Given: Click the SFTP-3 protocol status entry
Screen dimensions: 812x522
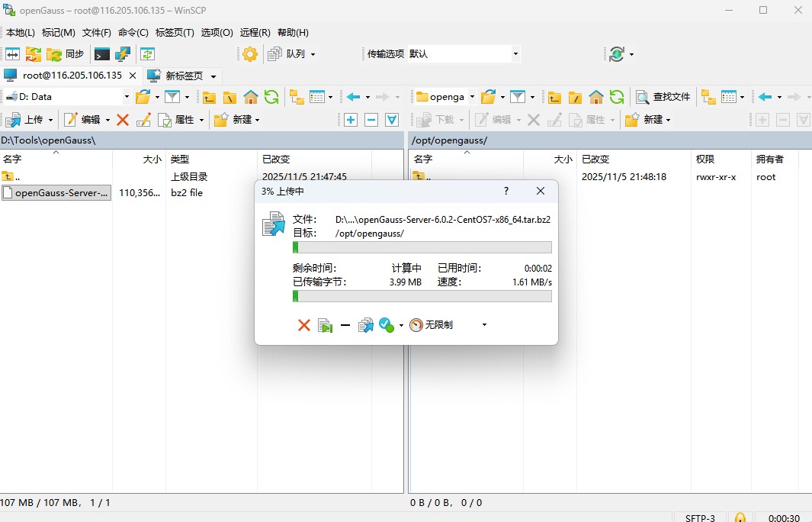Looking at the screenshot, I should point(700,518).
